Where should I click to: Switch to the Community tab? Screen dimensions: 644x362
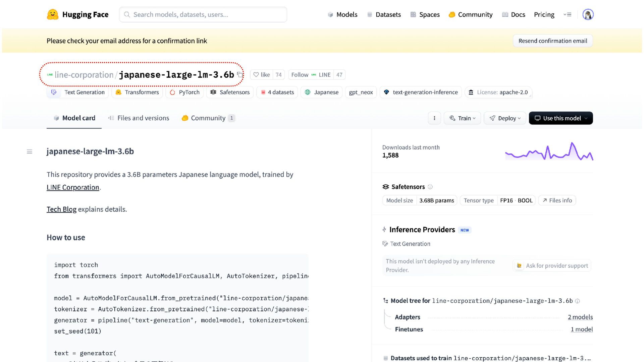pyautogui.click(x=208, y=118)
